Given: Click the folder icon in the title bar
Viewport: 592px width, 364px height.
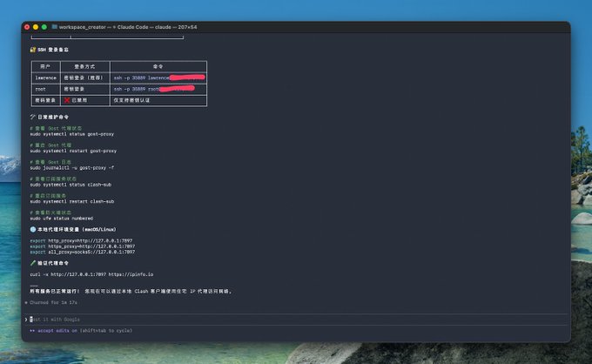Looking at the screenshot, I should (55, 27).
